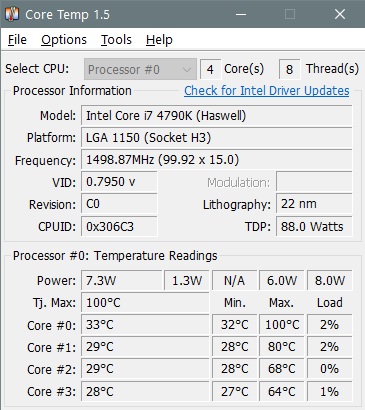
Task: Click the Power reading 7.3W
Action: tap(122, 281)
